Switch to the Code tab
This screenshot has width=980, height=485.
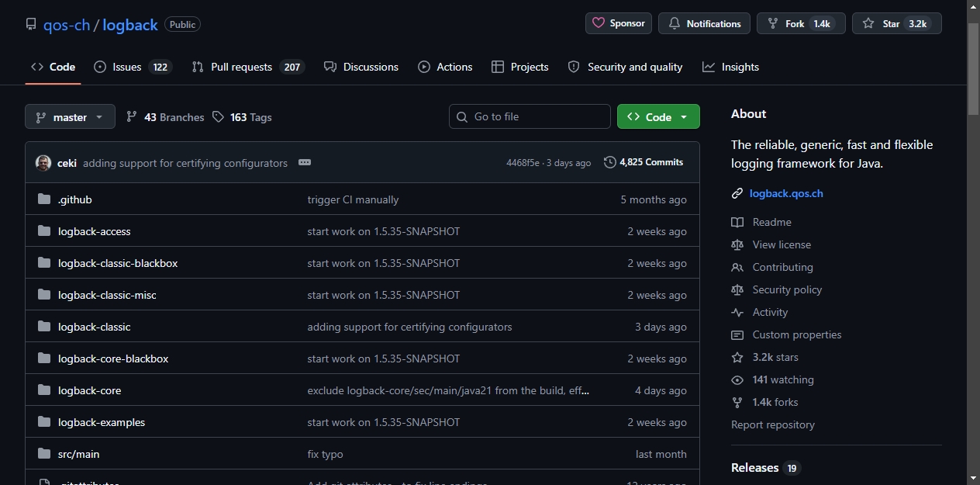[53, 67]
